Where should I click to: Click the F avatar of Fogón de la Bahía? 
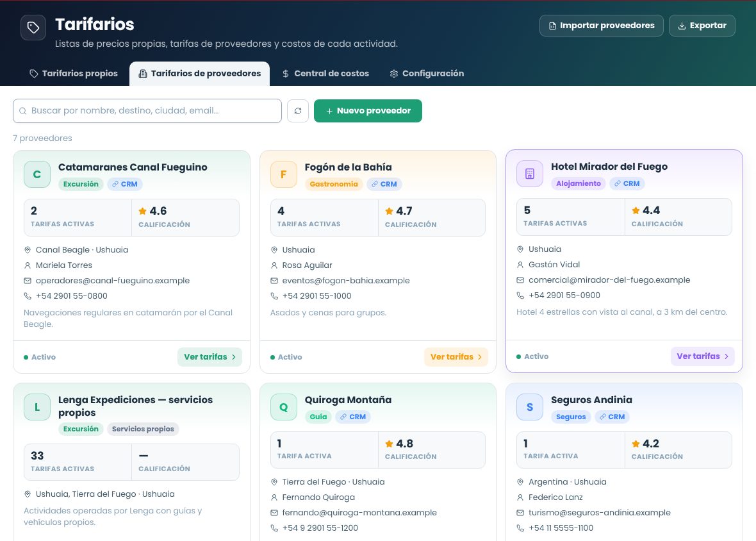tap(283, 174)
